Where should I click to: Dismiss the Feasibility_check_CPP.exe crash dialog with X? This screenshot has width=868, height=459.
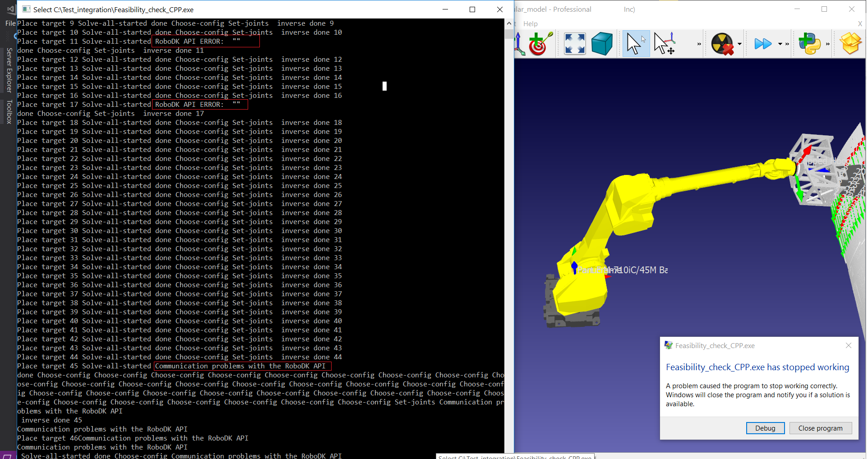point(848,345)
